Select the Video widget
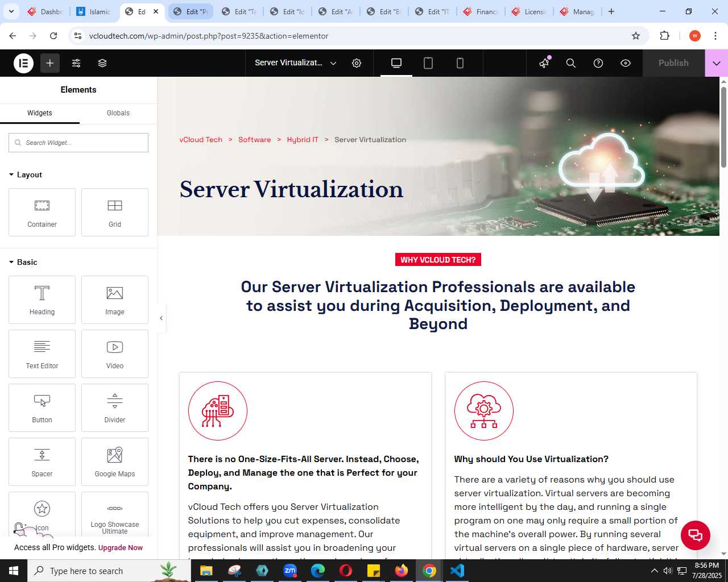 (x=115, y=354)
